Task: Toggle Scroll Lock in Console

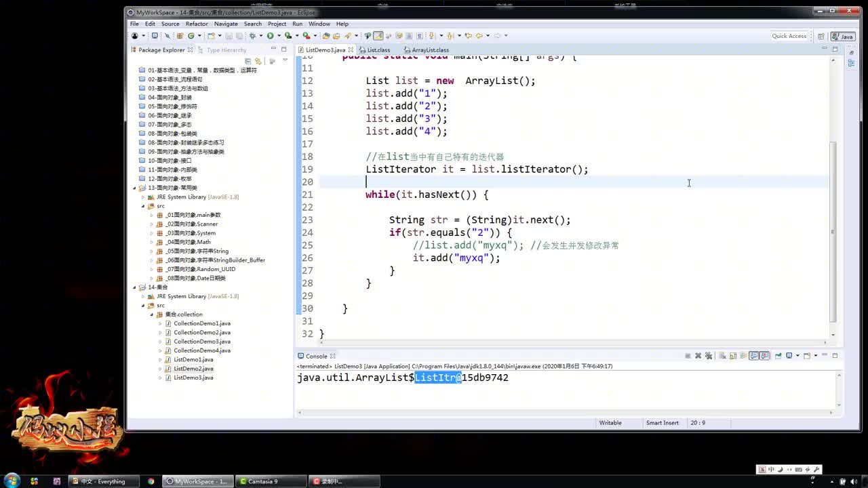Action: pos(733,356)
